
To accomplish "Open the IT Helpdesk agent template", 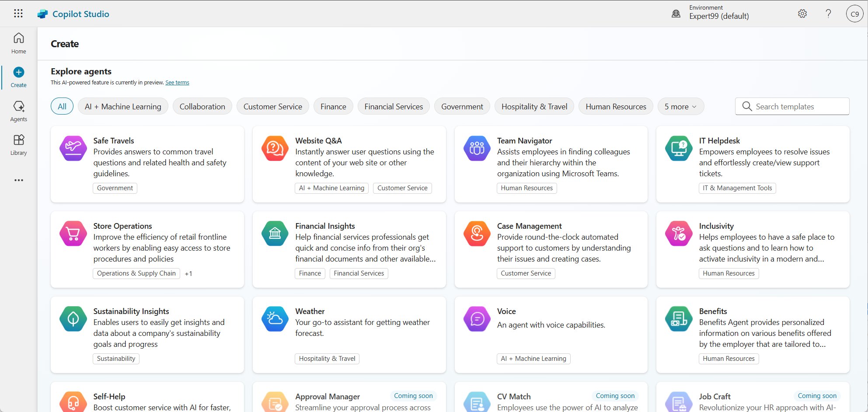I will coord(753,164).
